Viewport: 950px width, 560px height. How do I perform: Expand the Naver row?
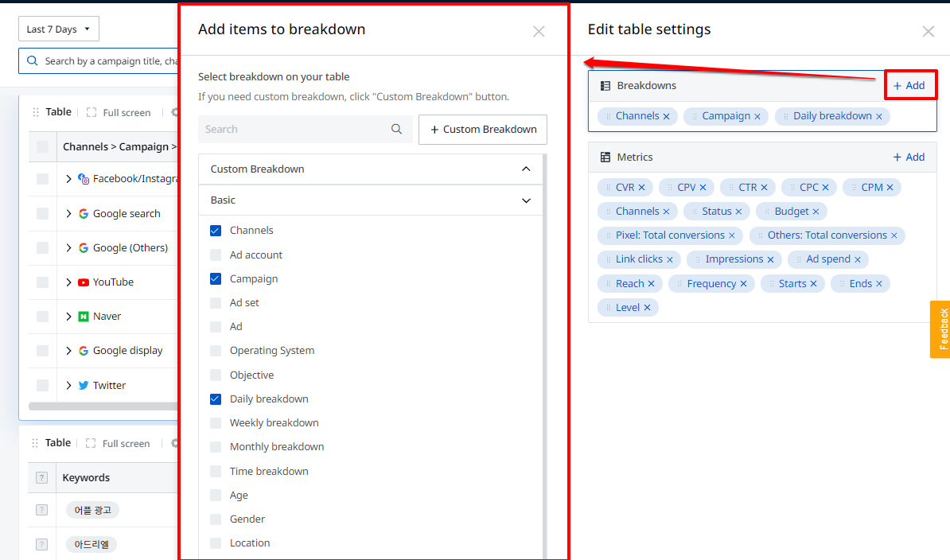[68, 316]
